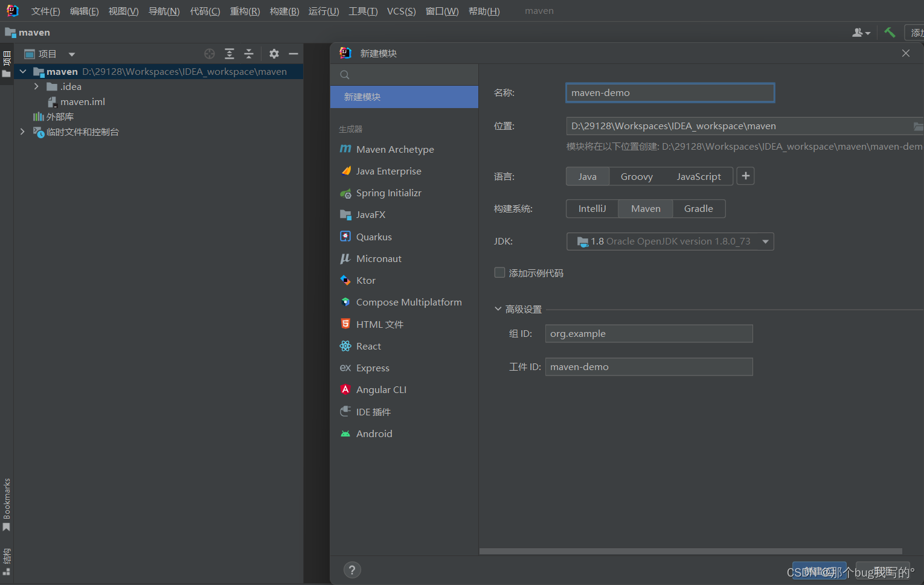Select Java language option

(x=588, y=176)
